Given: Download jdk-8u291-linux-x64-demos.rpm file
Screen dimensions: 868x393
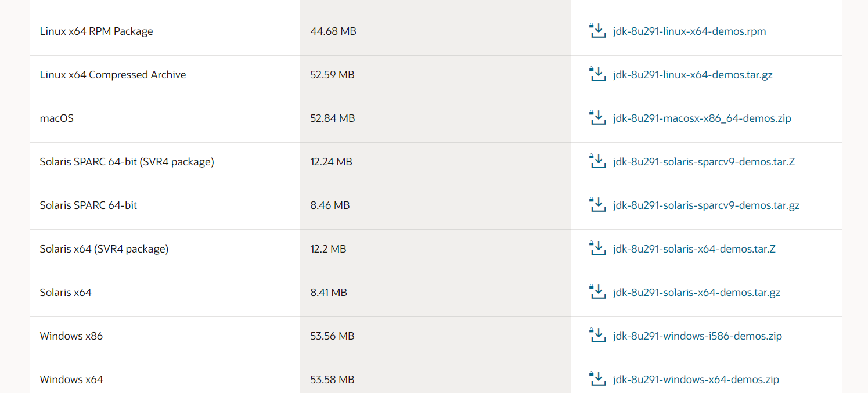Looking at the screenshot, I should click(x=689, y=31).
